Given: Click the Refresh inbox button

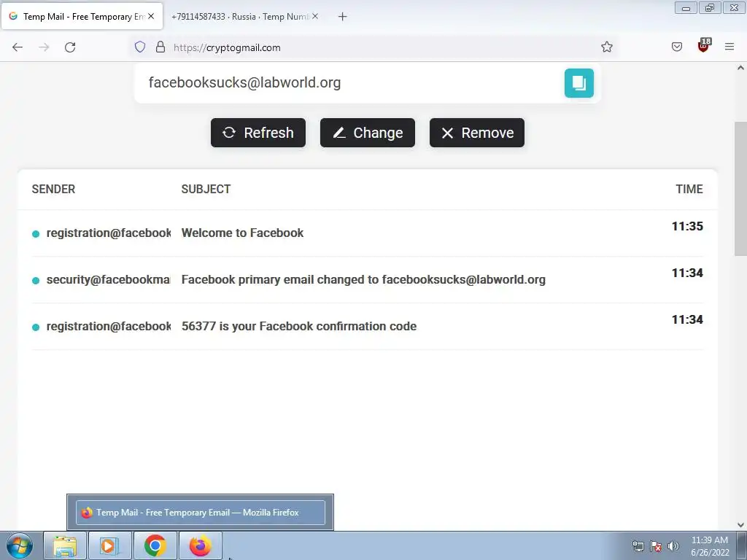Looking at the screenshot, I should click(x=258, y=133).
